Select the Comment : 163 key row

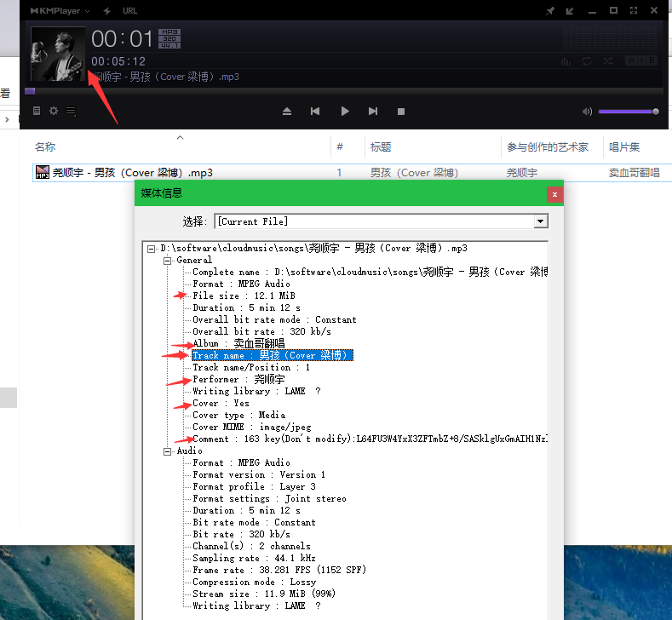(370, 439)
